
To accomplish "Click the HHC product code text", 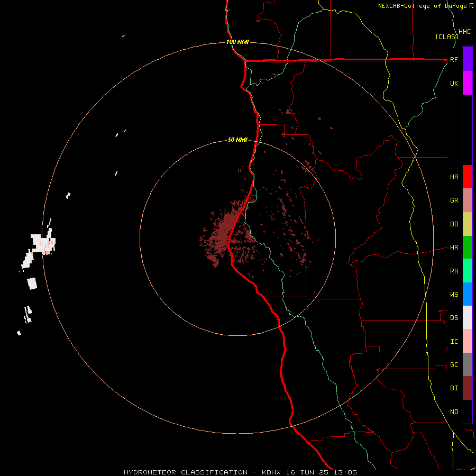I will pos(464,32).
